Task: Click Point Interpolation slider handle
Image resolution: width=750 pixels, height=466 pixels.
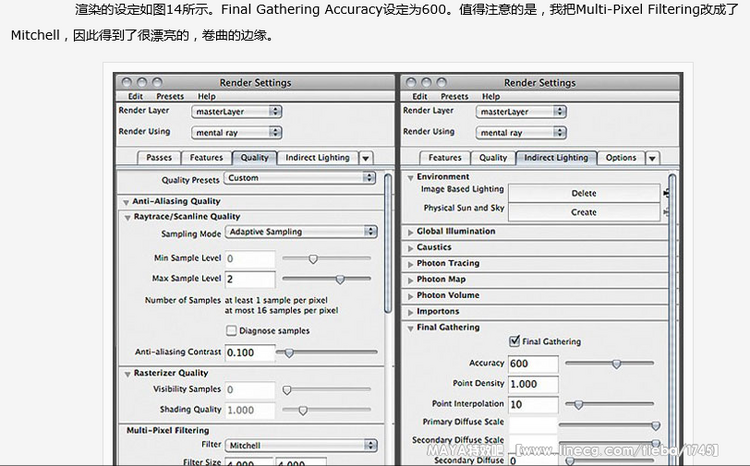Action: pyautogui.click(x=578, y=405)
